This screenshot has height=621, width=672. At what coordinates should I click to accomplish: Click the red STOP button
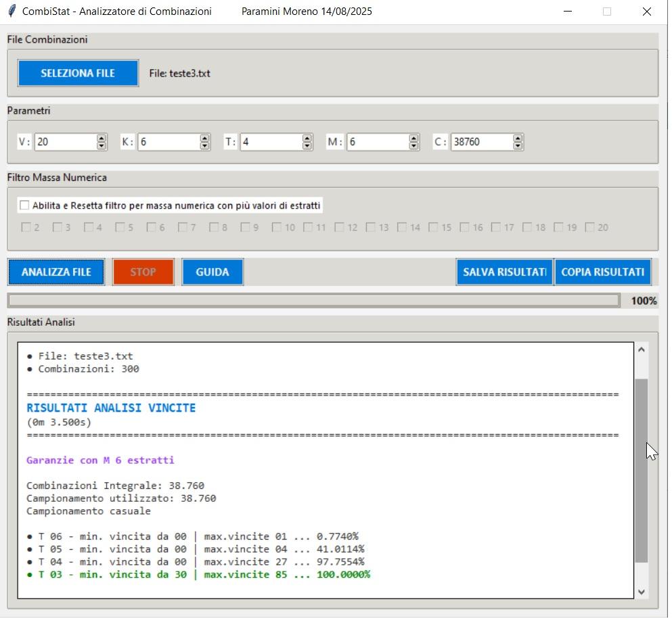click(143, 273)
